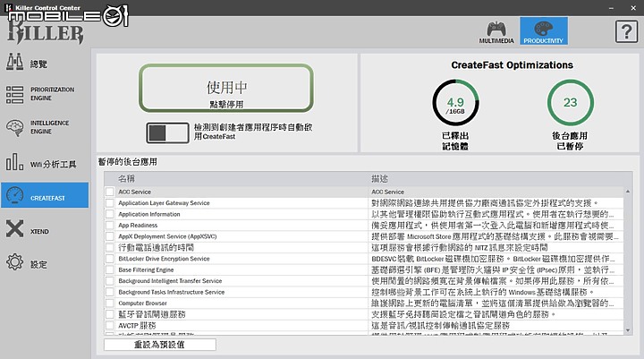644x359 pixels.
Task: Select 'Base Filtering Engine' row text
Action: 146,269
